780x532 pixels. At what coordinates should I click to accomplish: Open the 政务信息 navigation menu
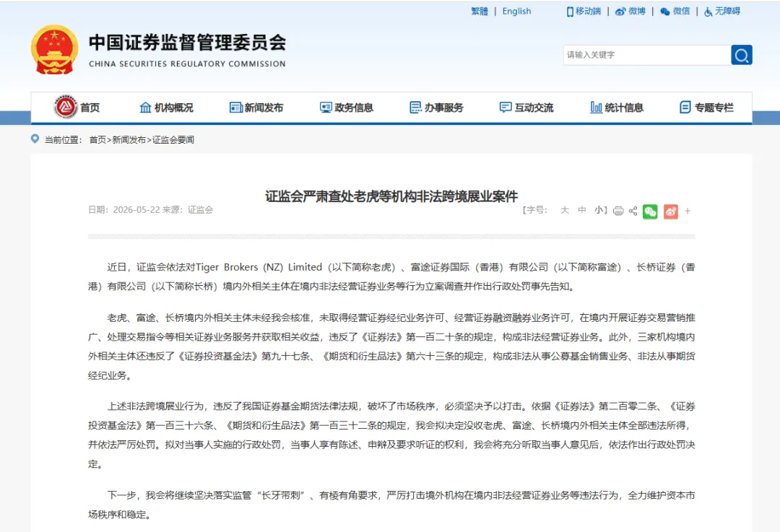coord(354,108)
